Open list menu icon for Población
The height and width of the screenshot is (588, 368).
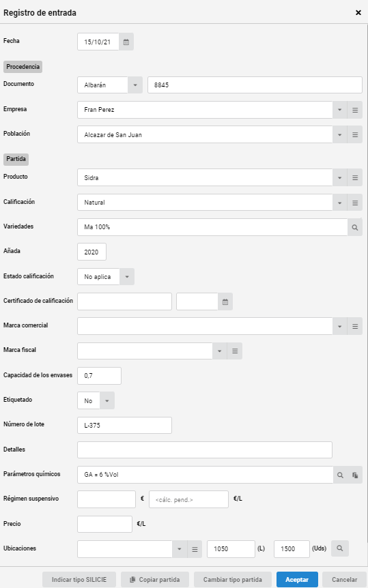click(355, 134)
